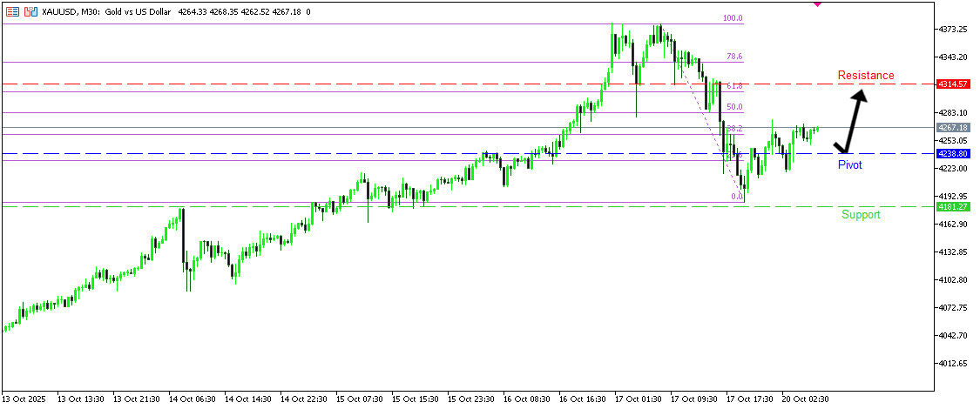Screen dimensions: 980x409
Task: Select the red Resistance label
Action: click(865, 76)
